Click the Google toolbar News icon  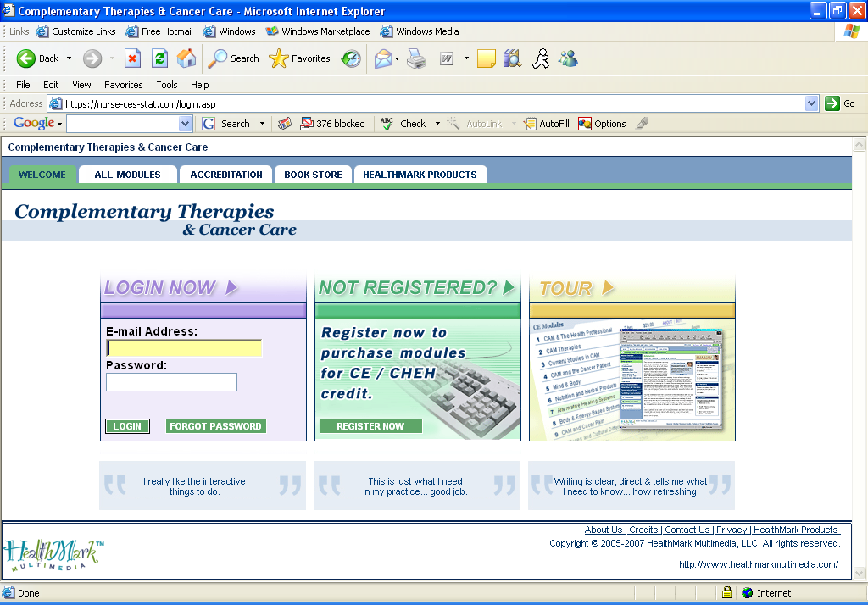point(285,124)
